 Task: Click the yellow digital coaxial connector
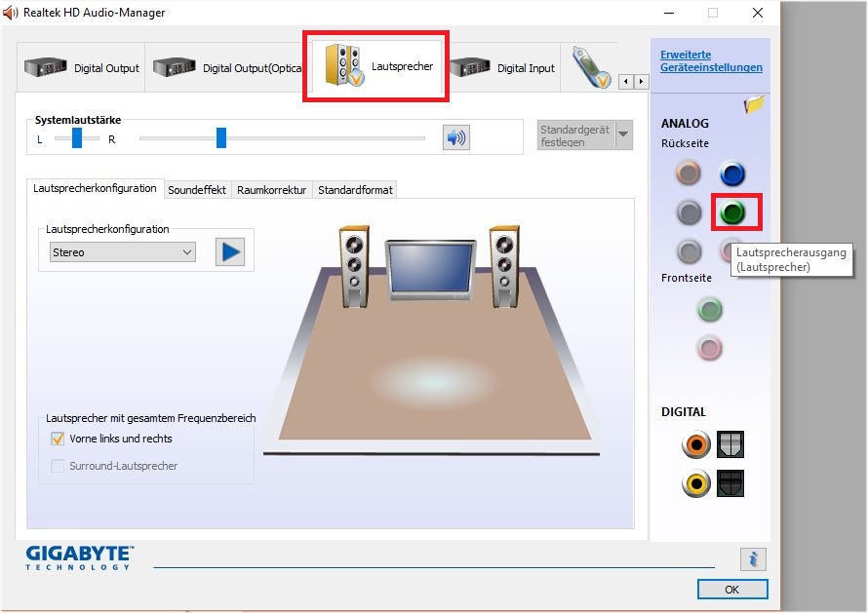tap(695, 483)
